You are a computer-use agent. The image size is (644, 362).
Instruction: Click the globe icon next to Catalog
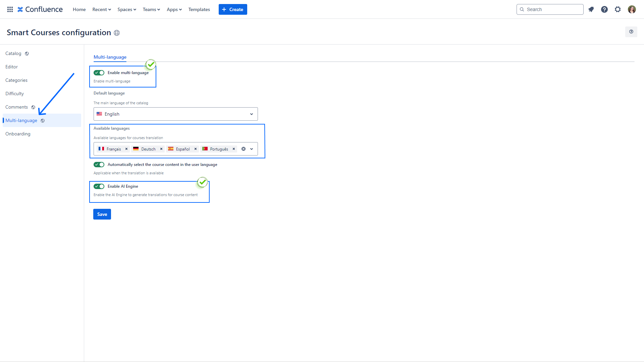click(27, 53)
